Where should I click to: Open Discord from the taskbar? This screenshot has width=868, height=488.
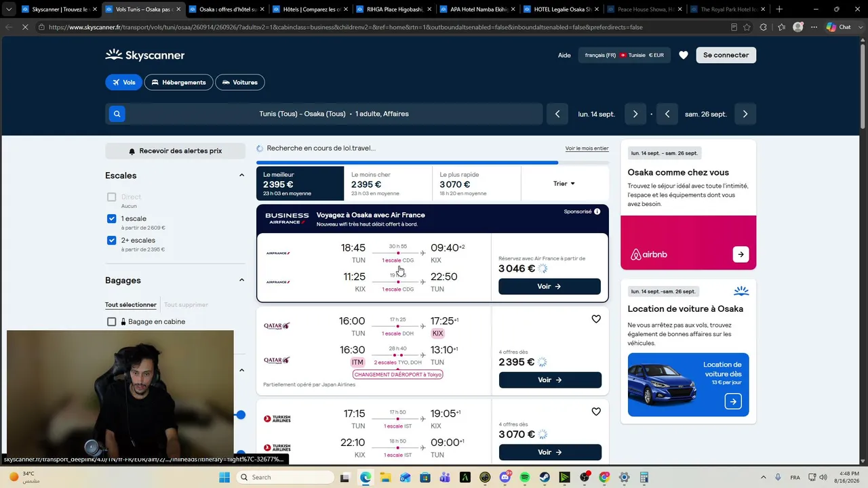505,477
